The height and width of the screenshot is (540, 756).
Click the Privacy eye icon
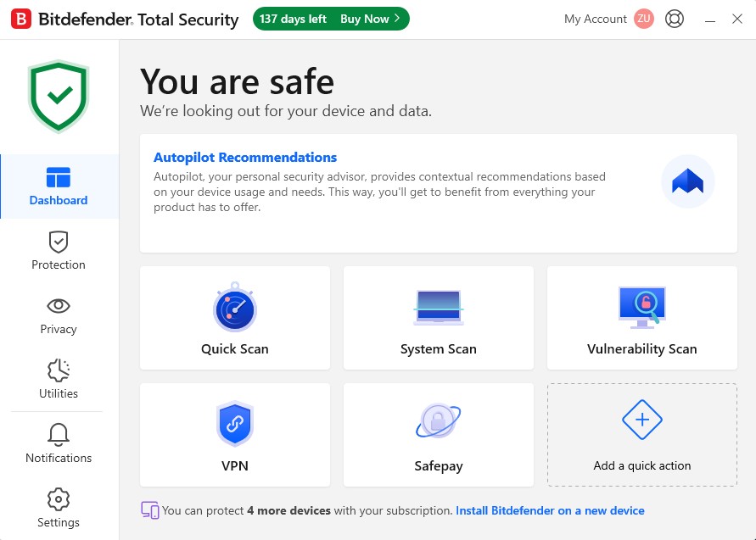tap(59, 305)
